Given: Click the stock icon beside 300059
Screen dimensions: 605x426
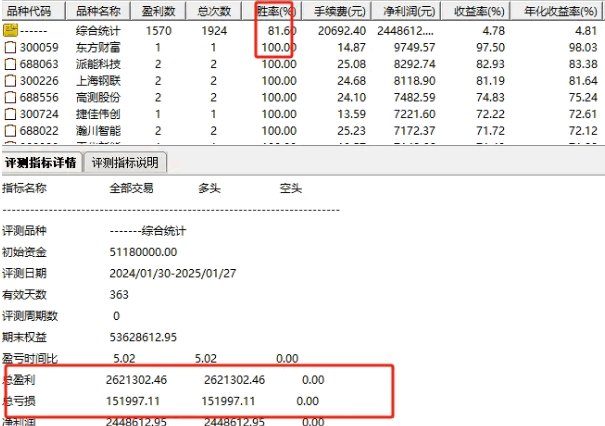Looking at the screenshot, I should click(x=10, y=47).
